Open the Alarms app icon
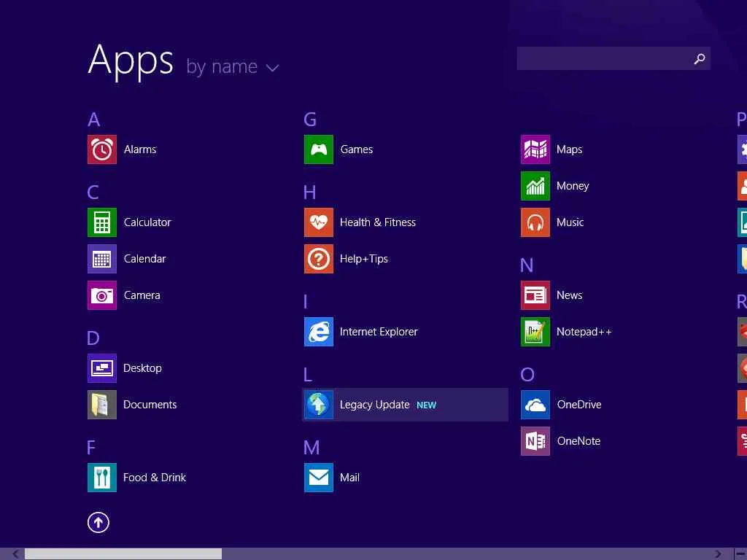 102,149
